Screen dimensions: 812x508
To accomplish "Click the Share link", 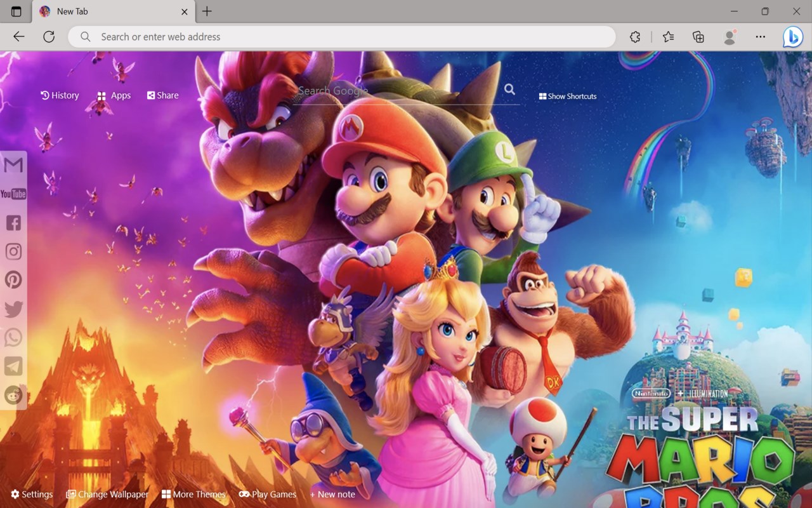I will point(163,95).
